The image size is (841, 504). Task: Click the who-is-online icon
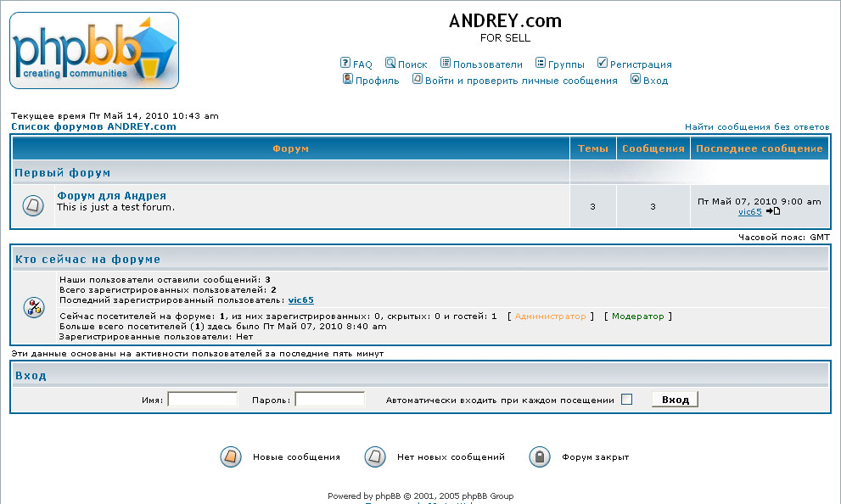(34, 307)
